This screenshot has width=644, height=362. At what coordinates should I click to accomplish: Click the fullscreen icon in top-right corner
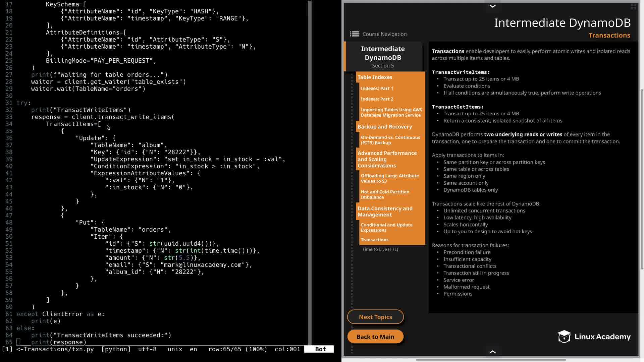633,6
